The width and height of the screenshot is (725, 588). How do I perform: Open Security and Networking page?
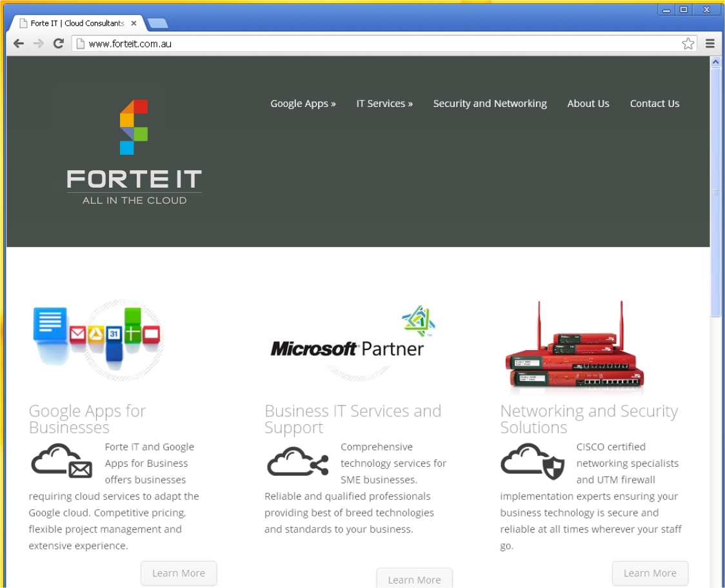(490, 104)
